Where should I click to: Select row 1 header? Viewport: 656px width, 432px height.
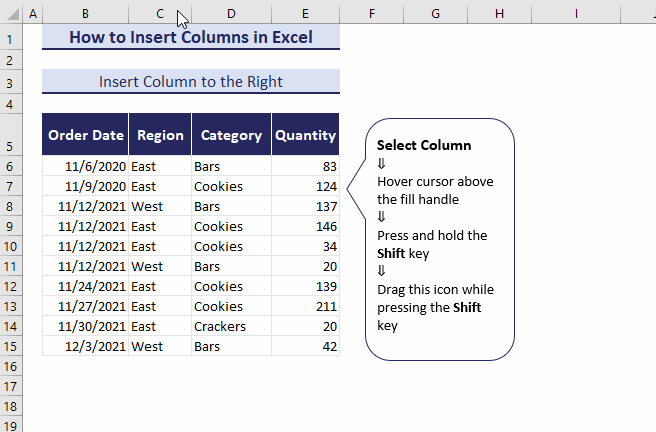[11, 39]
